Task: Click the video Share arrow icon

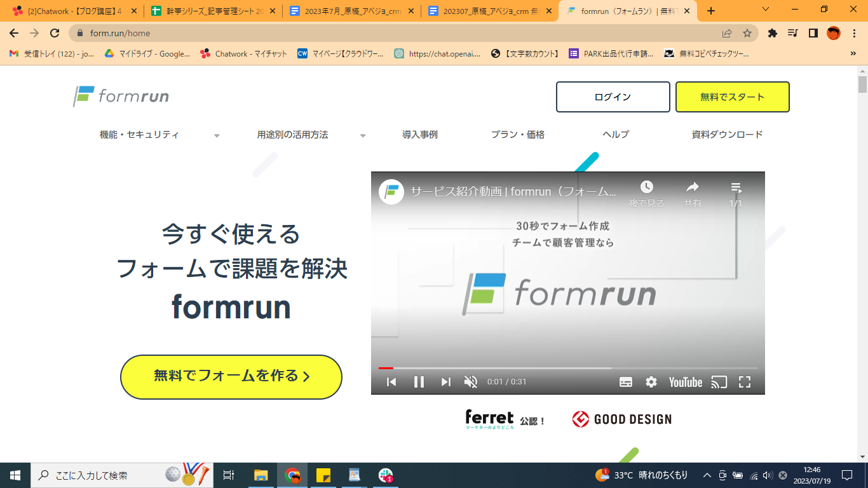Action: [692, 187]
